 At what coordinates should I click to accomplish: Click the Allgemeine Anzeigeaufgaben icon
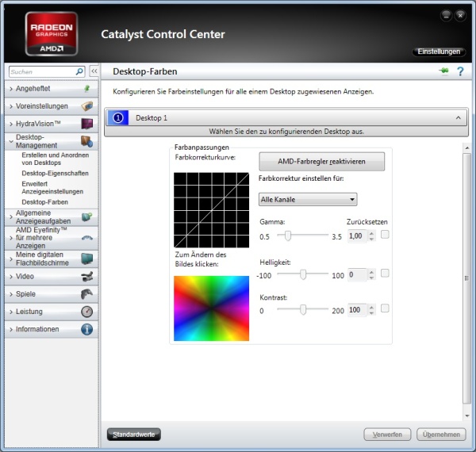[x=86, y=217]
